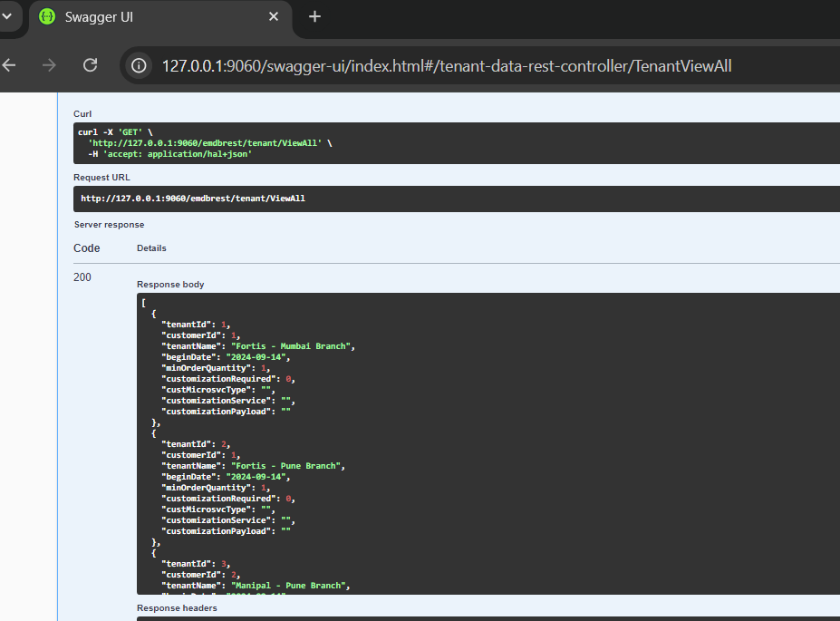The height and width of the screenshot is (621, 840).
Task: Click the 'Response headers' label
Action: (177, 608)
